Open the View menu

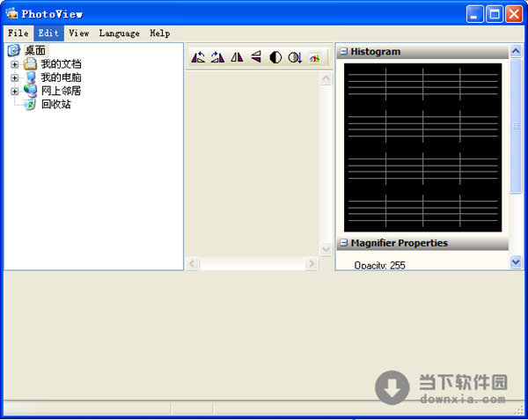click(79, 33)
